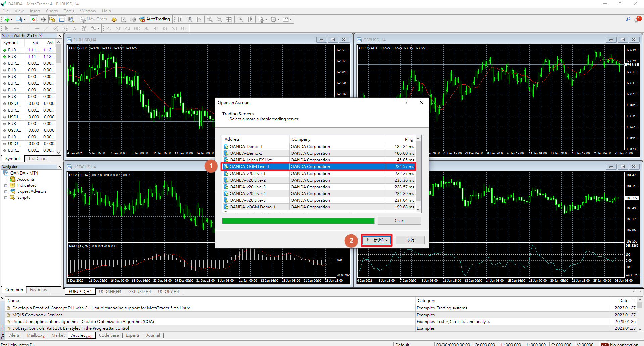Image resolution: width=644 pixels, height=346 pixels.
Task: Click the search magnifier icon top right
Action: [628, 19]
